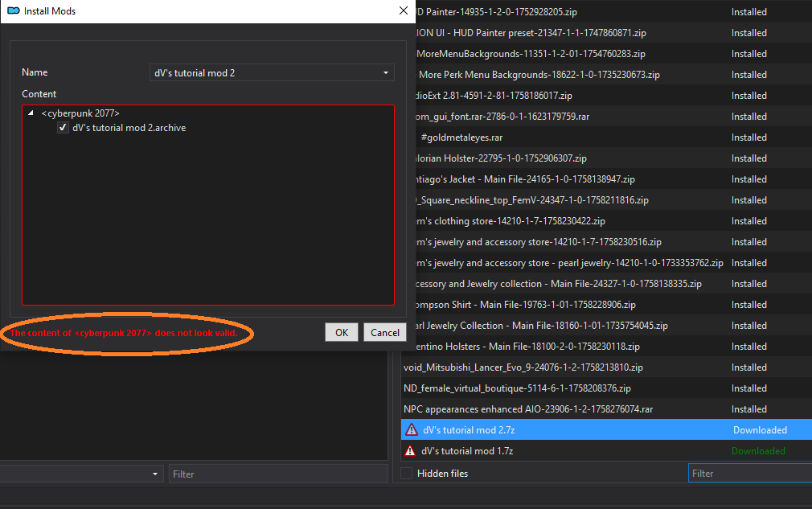
Task: Click the dV's tutorial mod 1.7z download
Action: pyautogui.click(x=466, y=451)
